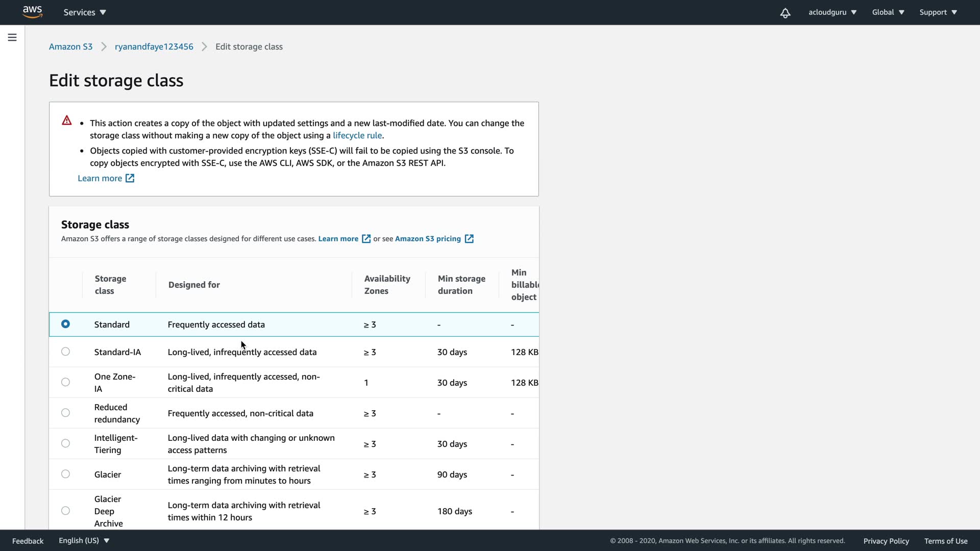The image size is (980, 551).
Task: Open the notifications bell
Action: click(x=785, y=13)
